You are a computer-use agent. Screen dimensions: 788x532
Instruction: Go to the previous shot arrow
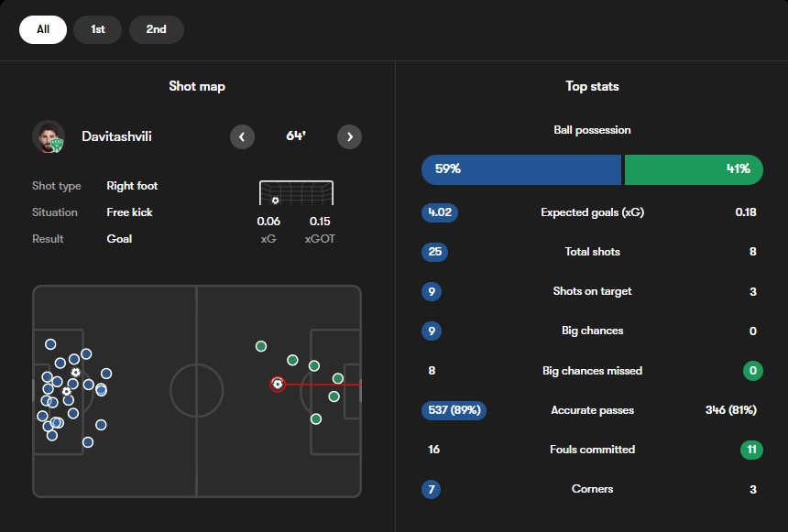click(x=242, y=137)
